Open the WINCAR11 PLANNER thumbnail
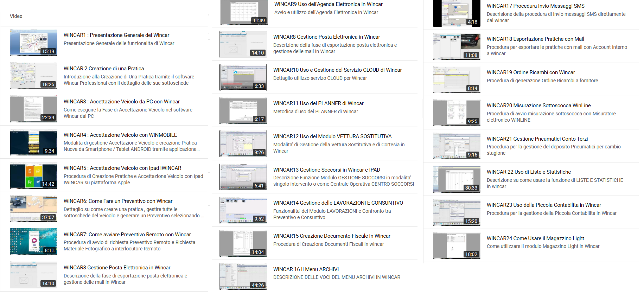Image resolution: width=644 pixels, height=294 pixels. click(x=243, y=111)
